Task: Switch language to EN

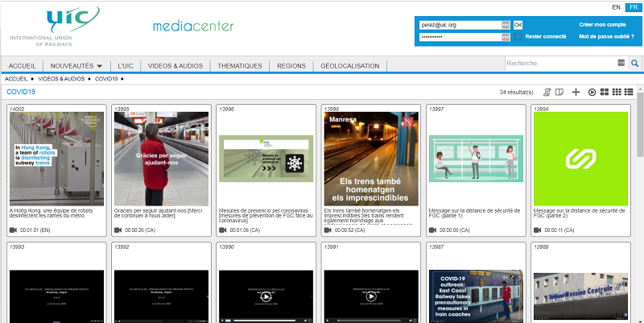Action: (616, 7)
